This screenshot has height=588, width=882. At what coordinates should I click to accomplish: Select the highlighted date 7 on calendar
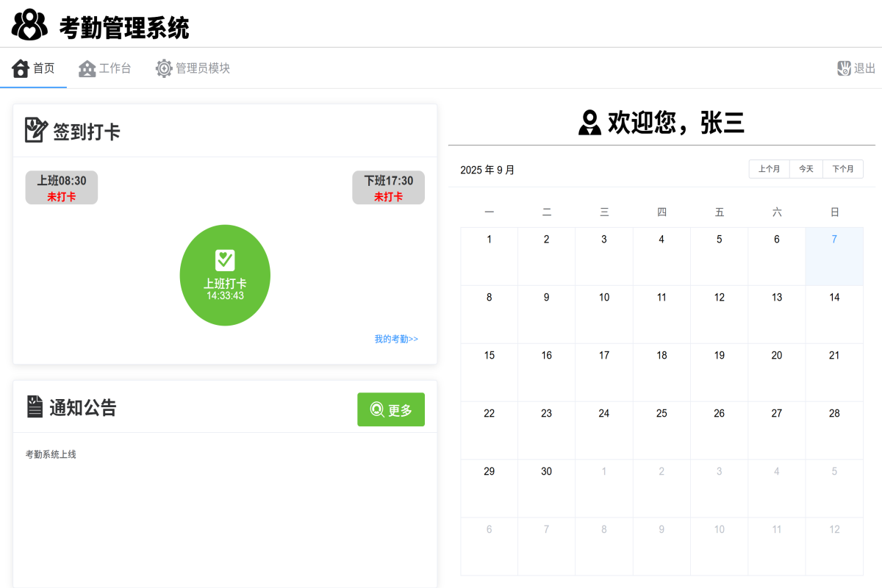point(833,238)
